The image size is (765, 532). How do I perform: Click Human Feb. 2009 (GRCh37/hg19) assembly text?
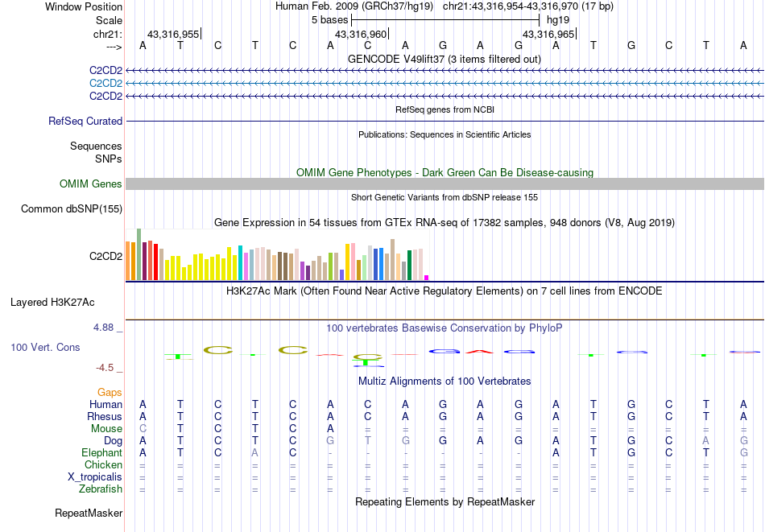[354, 6]
